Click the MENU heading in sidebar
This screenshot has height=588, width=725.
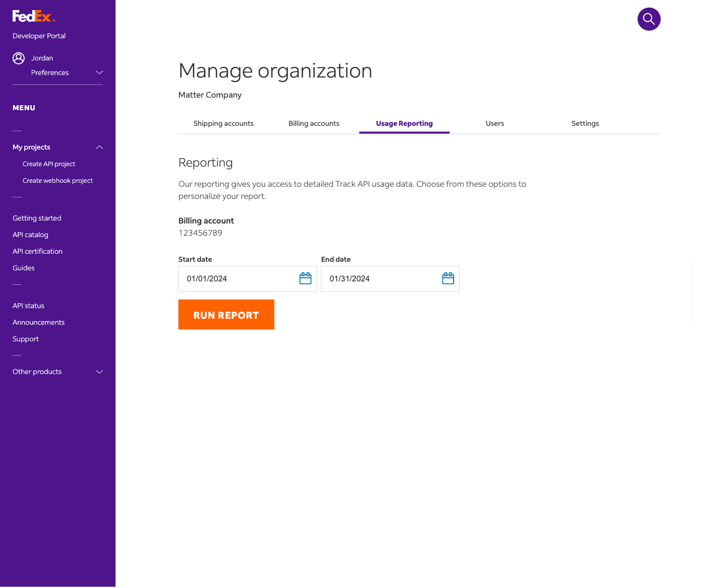coord(24,108)
